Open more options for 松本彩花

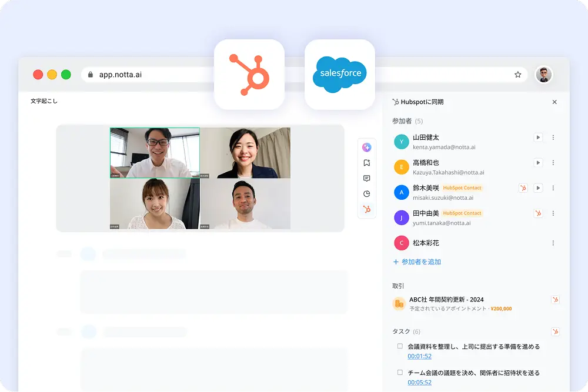[553, 243]
